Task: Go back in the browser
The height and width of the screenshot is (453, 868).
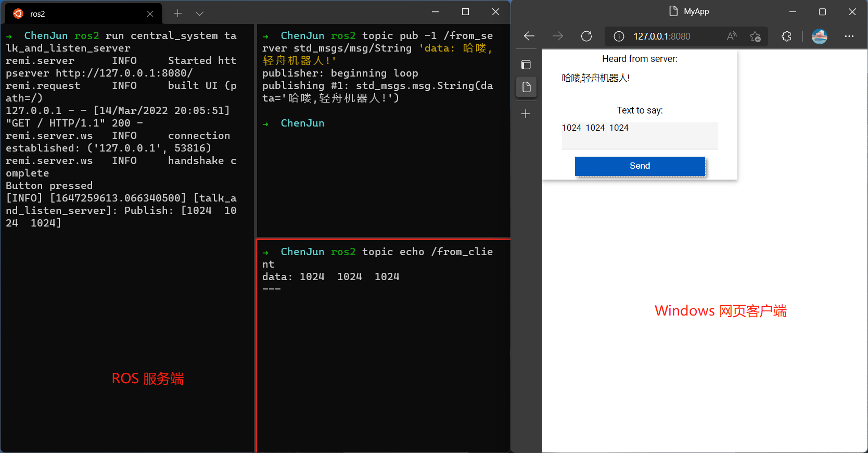Action: [x=529, y=36]
